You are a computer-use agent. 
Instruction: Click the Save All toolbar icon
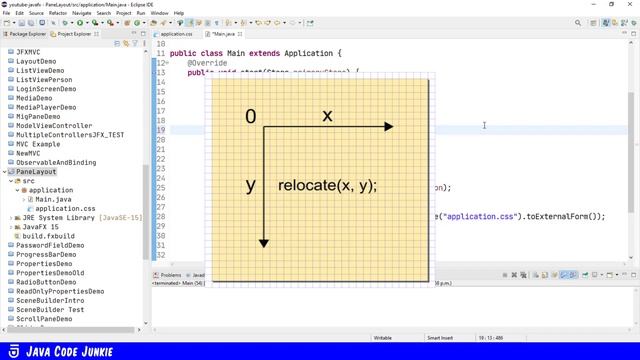point(31,23)
